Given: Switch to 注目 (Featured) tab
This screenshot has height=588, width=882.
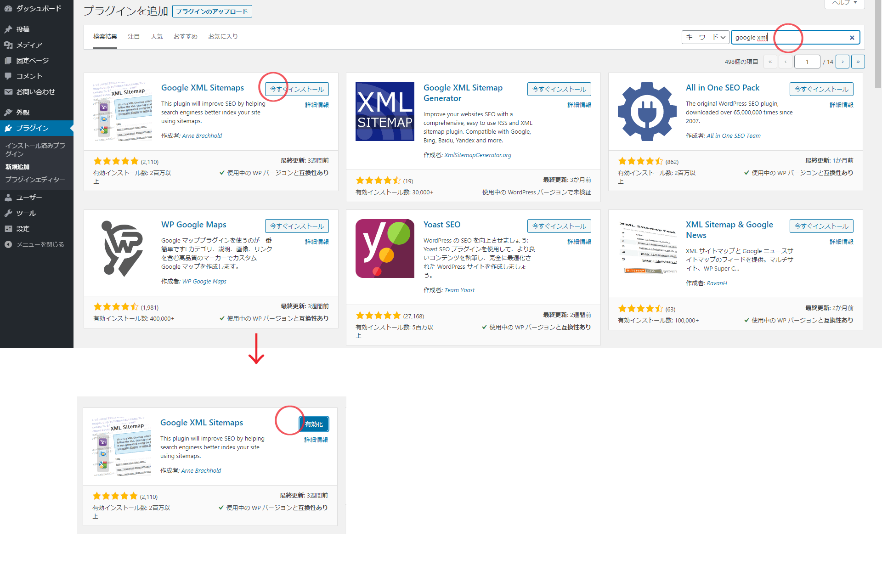Looking at the screenshot, I should click(x=134, y=37).
